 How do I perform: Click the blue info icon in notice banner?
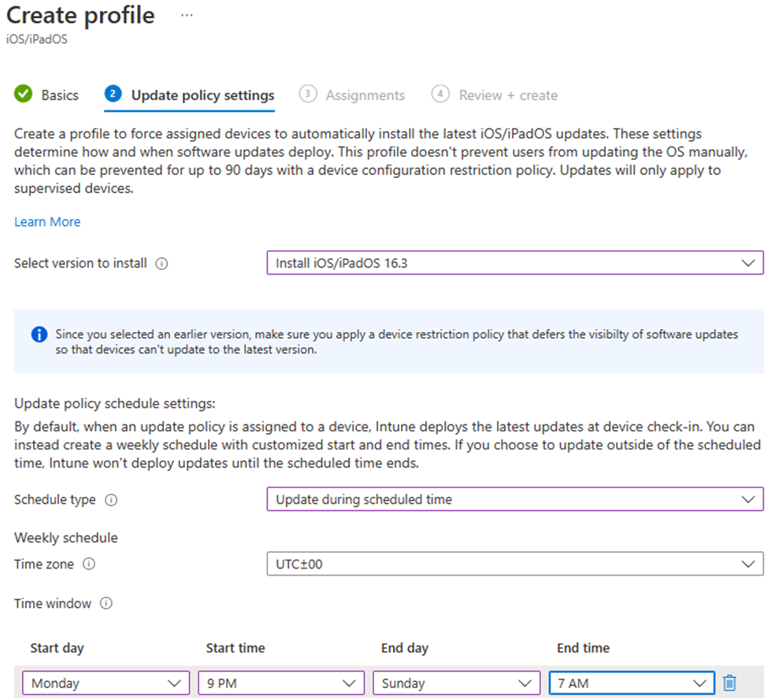(39, 335)
